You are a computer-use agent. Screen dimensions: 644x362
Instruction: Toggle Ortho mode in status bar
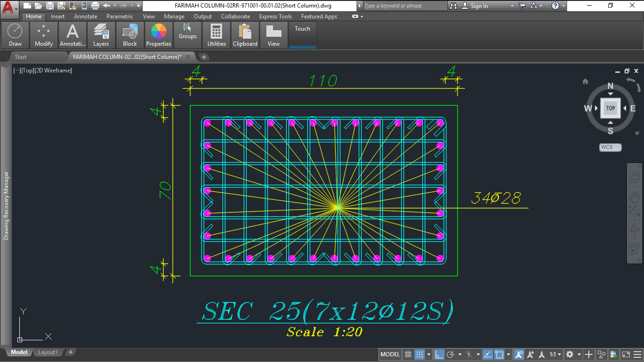(x=439, y=354)
